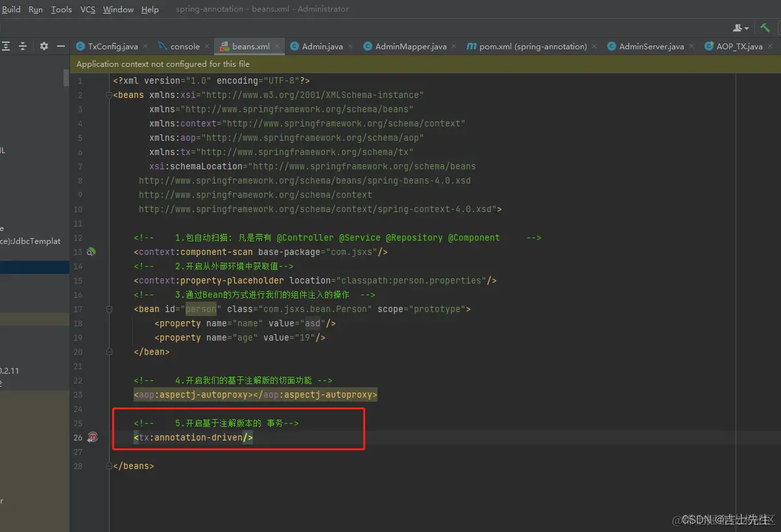Hide the project panel with minus icon
781x532 pixels.
(x=61, y=46)
